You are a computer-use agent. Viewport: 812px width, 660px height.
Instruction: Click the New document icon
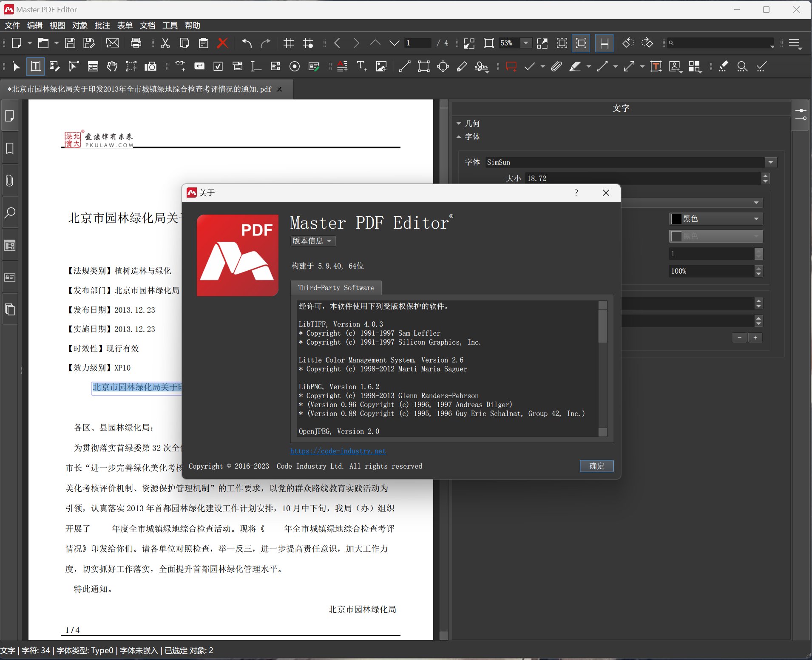coord(17,43)
